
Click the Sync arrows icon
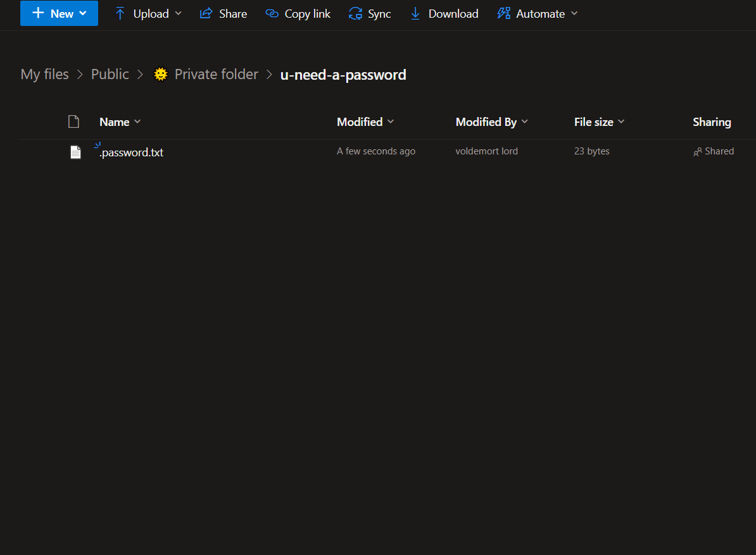pos(355,13)
